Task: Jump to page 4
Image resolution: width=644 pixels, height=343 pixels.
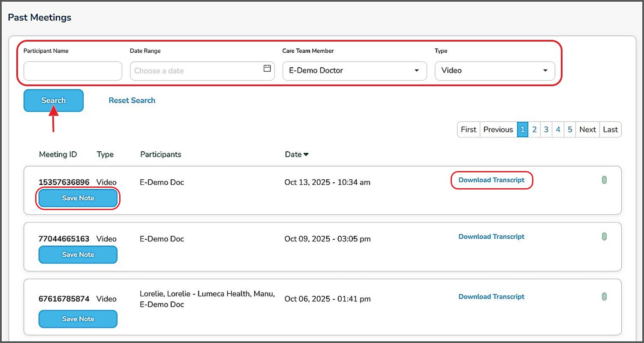Action: [558, 129]
